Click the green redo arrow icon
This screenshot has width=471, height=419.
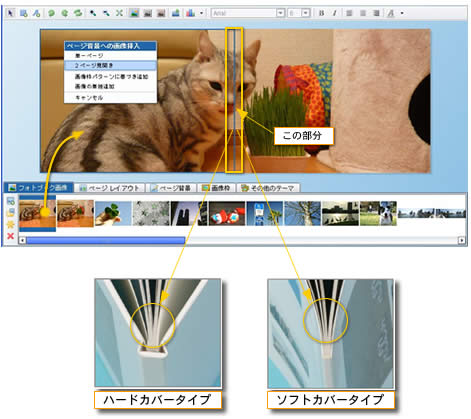pyautogui.click(x=65, y=13)
